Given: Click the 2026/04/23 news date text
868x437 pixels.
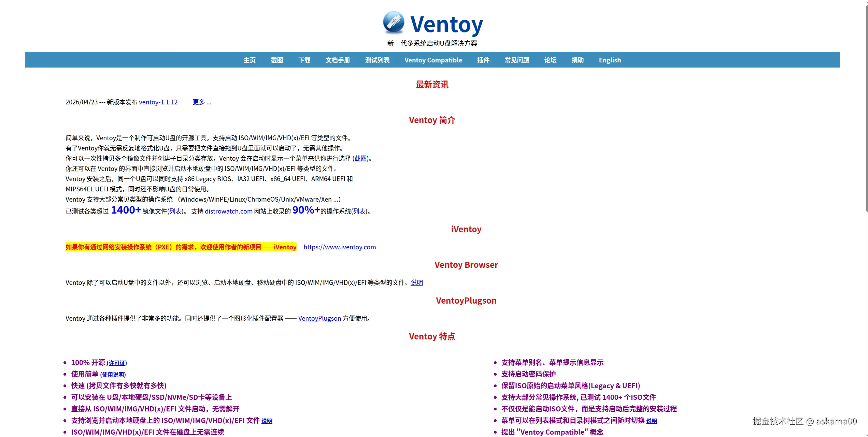Looking at the screenshot, I should pos(82,102).
